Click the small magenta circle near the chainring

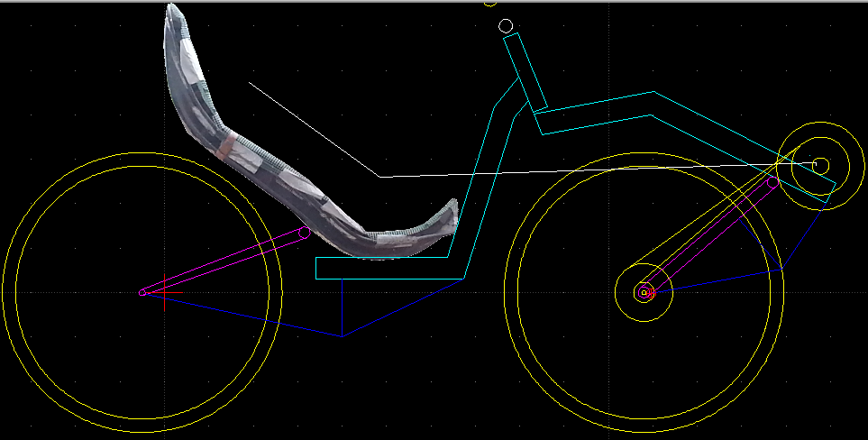[772, 182]
